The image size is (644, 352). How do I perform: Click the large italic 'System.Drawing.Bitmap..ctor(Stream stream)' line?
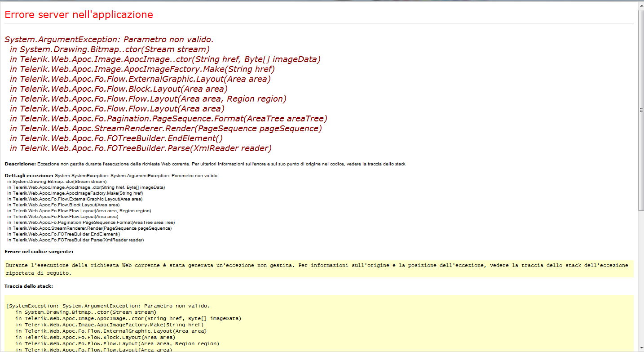tap(110, 49)
